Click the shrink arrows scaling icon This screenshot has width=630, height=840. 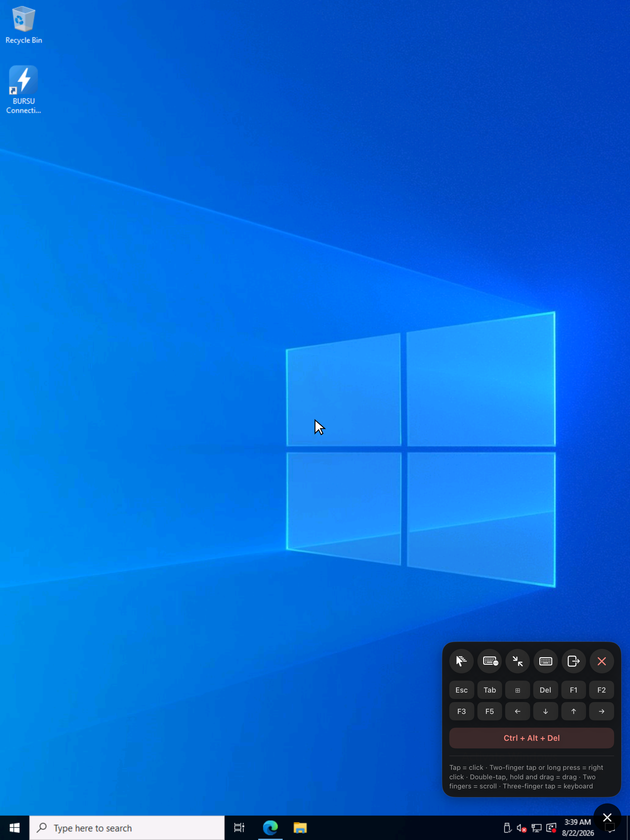tap(518, 661)
